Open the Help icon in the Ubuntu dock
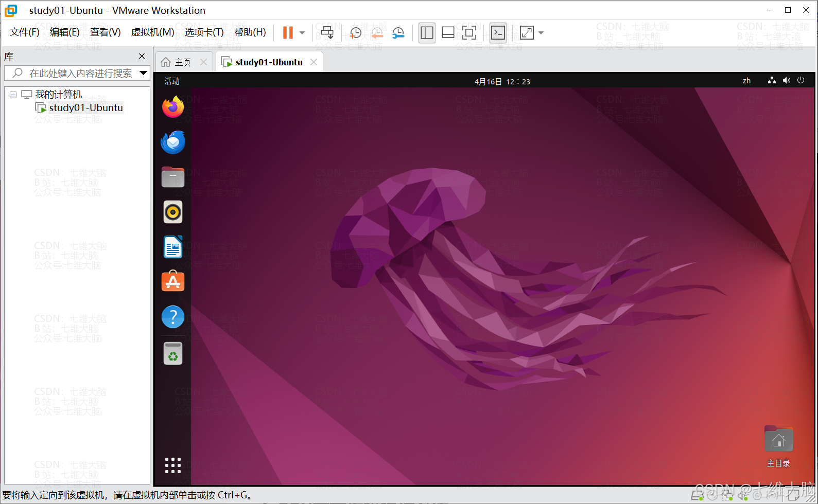Image resolution: width=818 pixels, height=504 pixels. pos(173,317)
